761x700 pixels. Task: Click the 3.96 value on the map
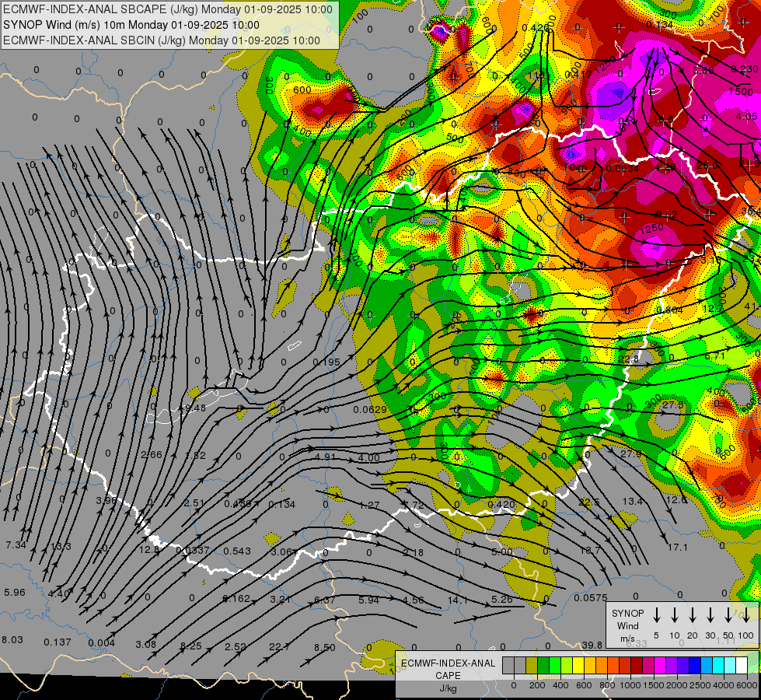tap(106, 500)
